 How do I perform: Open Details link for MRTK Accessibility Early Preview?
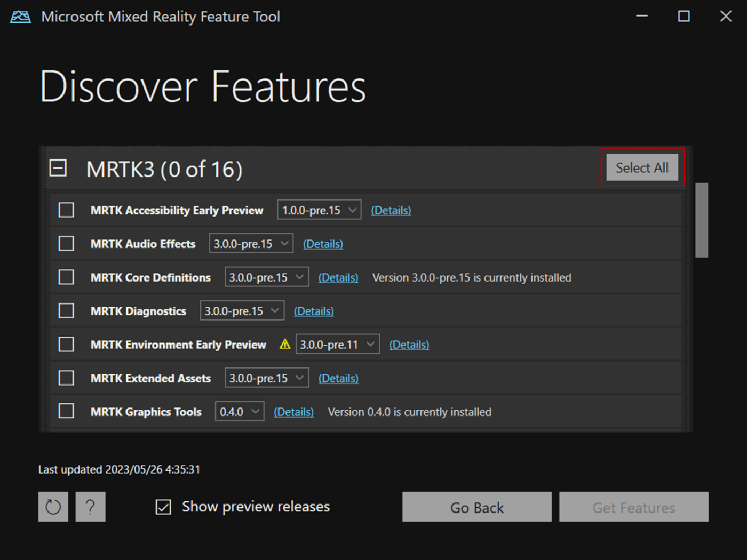(391, 210)
